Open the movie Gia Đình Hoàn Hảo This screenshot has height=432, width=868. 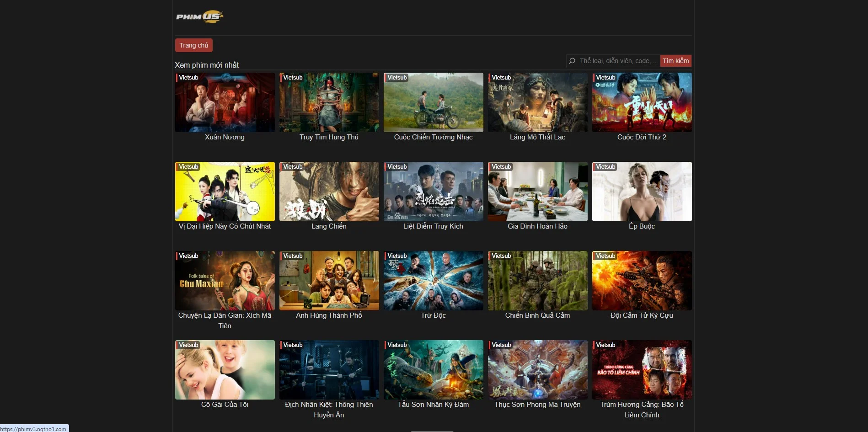click(537, 192)
